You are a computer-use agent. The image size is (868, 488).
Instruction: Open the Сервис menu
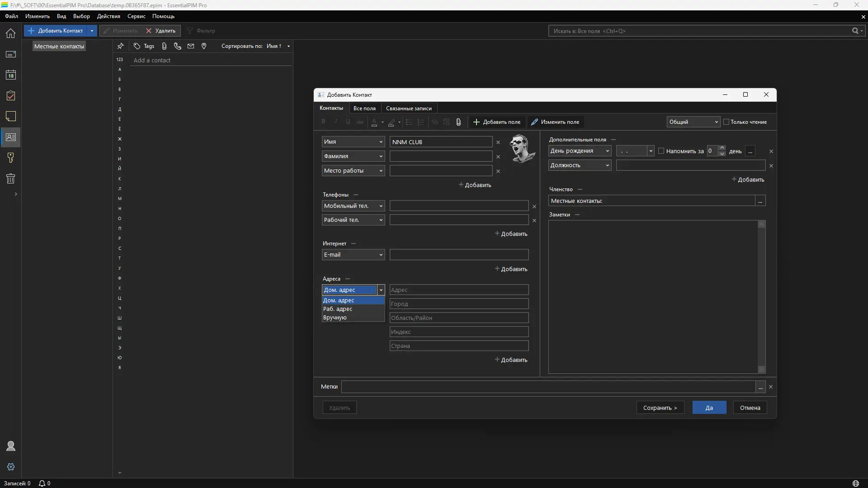tap(136, 16)
